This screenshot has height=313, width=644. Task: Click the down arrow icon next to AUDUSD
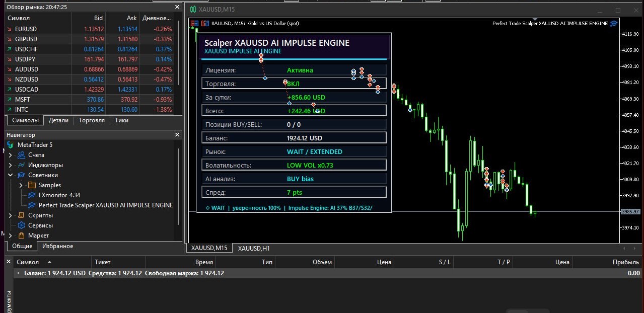(10, 69)
